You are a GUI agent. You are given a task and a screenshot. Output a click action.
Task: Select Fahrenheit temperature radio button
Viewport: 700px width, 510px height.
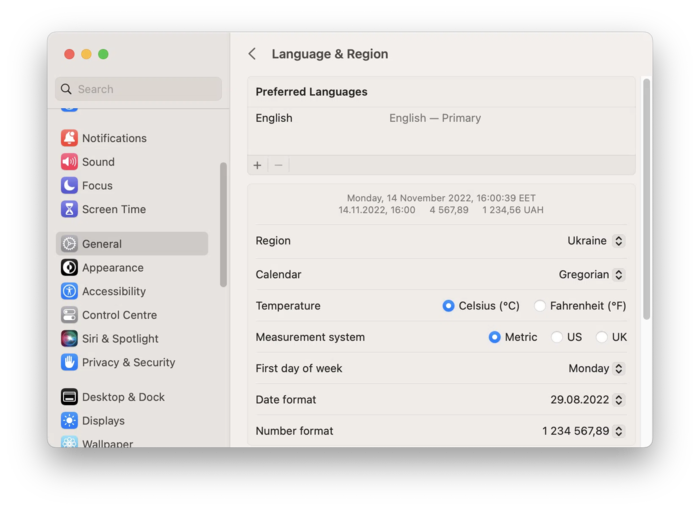coord(540,306)
